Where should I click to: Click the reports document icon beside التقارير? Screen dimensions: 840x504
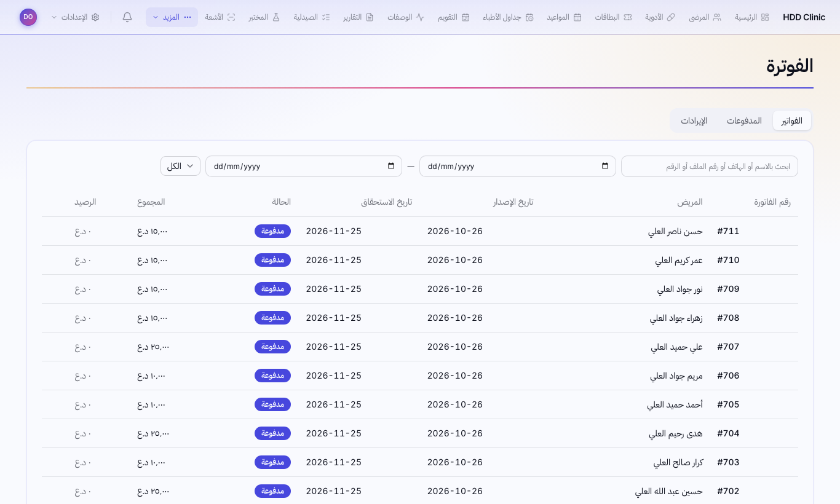370,17
